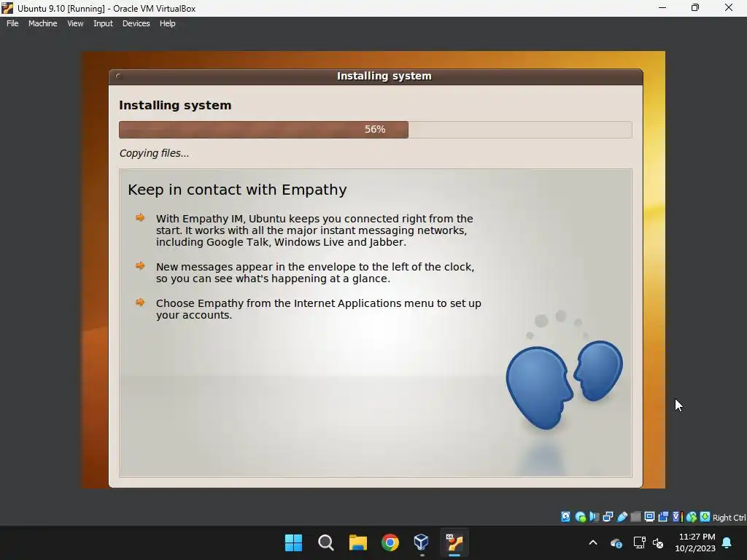Close the VirtualBox VM window
Viewport: 747px width, 560px height.
point(729,8)
